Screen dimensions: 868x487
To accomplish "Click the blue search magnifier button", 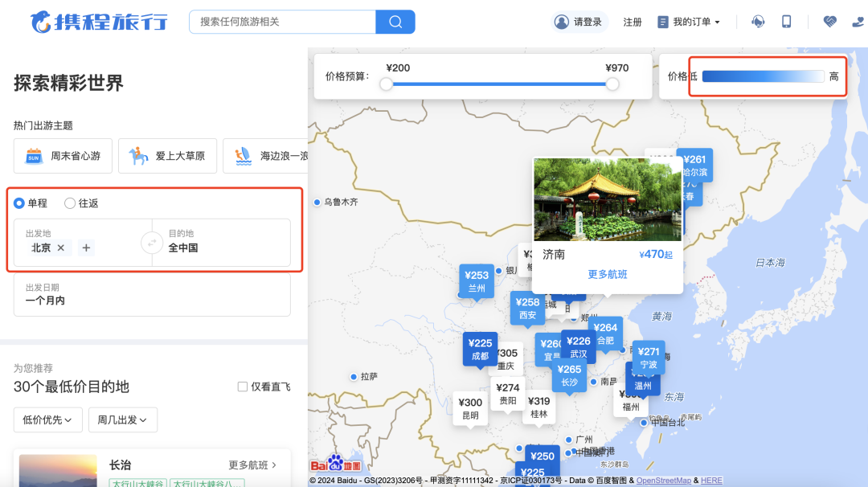I will click(395, 22).
